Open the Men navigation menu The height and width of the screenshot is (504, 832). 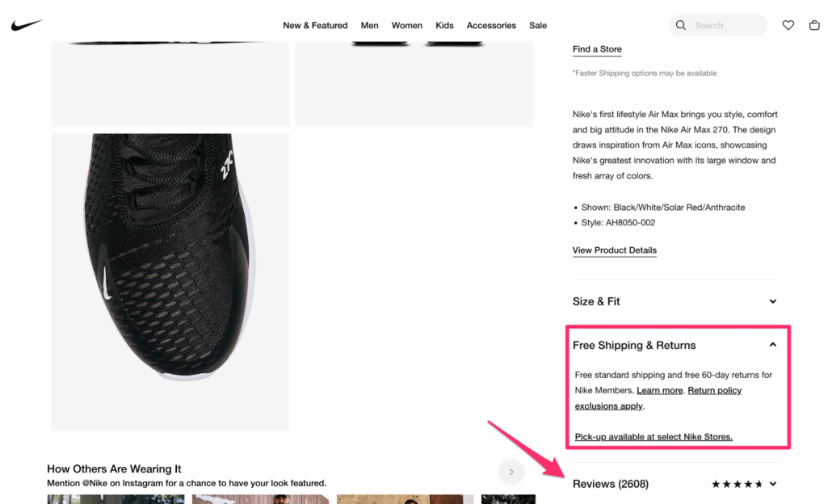pyautogui.click(x=369, y=25)
